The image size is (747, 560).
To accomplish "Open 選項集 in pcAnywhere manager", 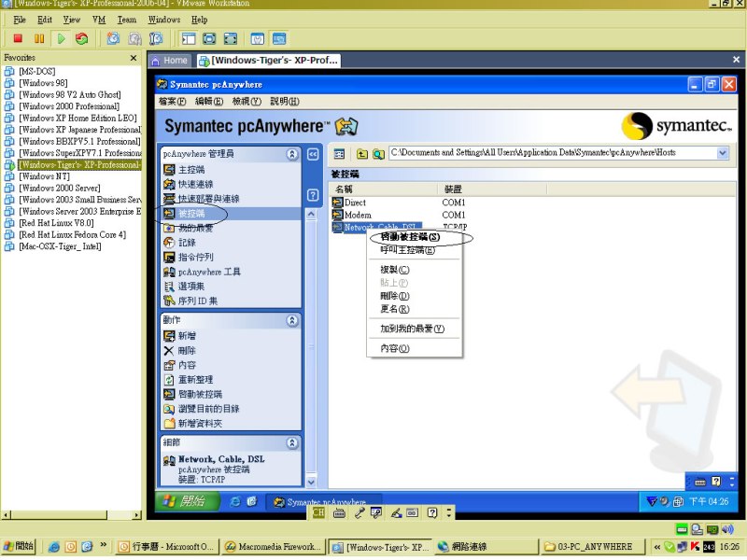I will click(184, 287).
